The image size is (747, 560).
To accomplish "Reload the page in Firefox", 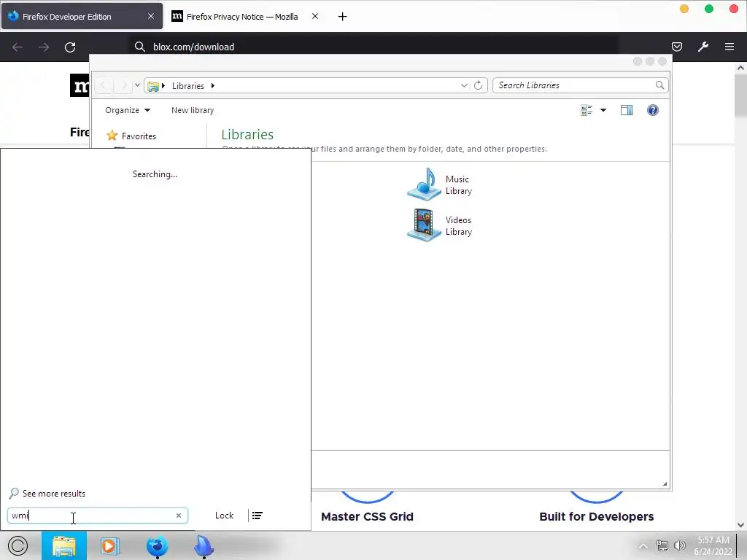I will coord(70,47).
